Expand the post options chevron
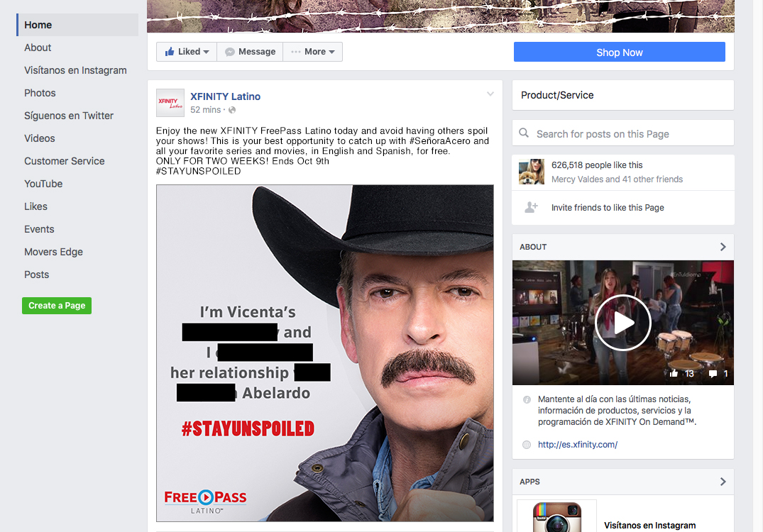This screenshot has height=532, width=763. point(490,94)
